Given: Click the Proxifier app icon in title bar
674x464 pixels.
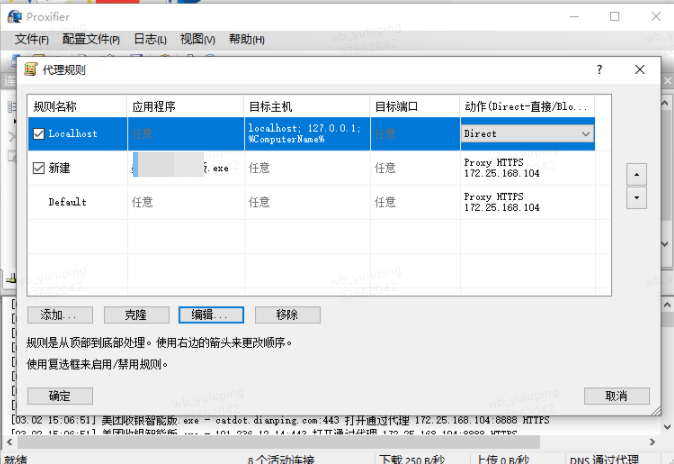Looking at the screenshot, I should coord(15,17).
